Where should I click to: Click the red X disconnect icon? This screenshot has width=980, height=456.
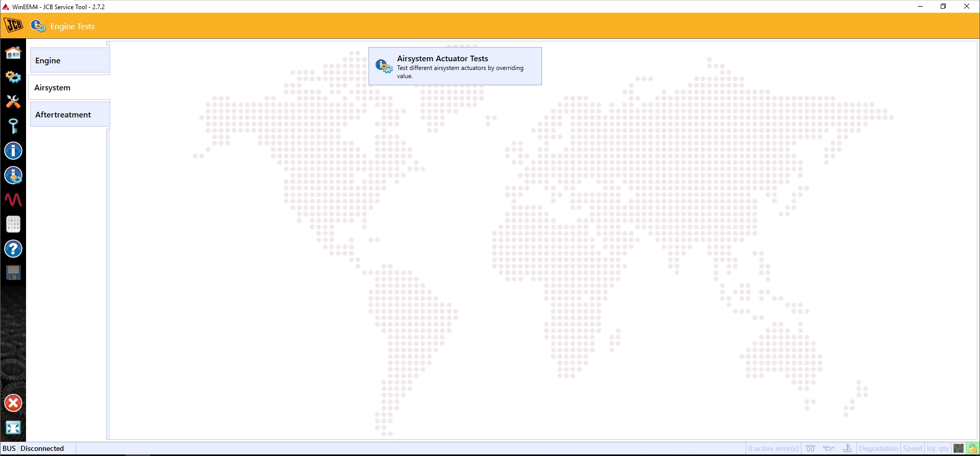(x=13, y=403)
